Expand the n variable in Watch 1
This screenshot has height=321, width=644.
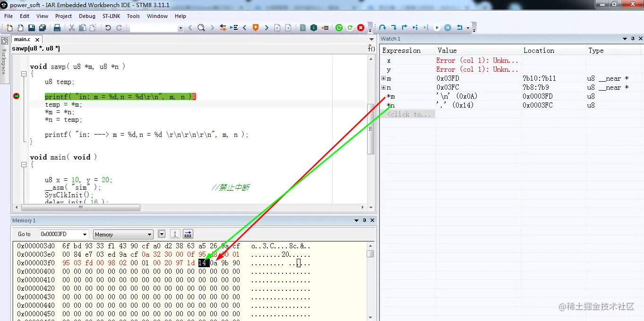(x=384, y=87)
